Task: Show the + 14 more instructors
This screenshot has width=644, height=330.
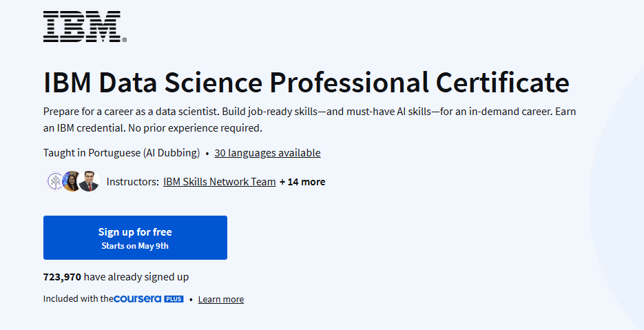Action: click(x=302, y=182)
